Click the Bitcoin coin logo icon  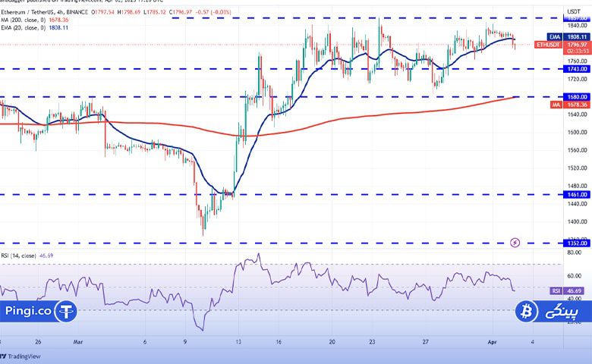pyautogui.click(x=527, y=311)
